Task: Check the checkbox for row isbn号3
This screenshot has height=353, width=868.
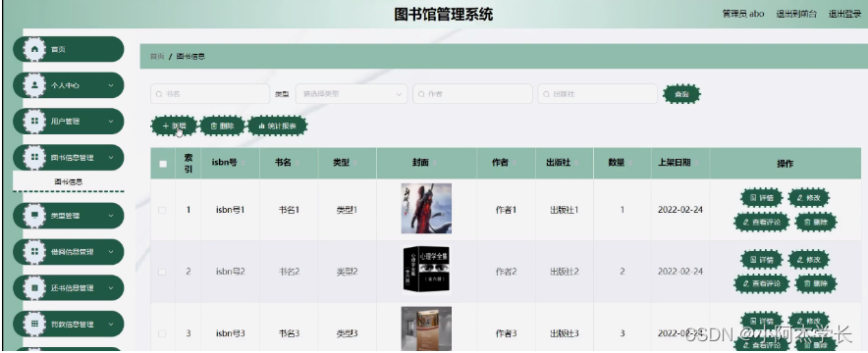Action: click(x=162, y=333)
